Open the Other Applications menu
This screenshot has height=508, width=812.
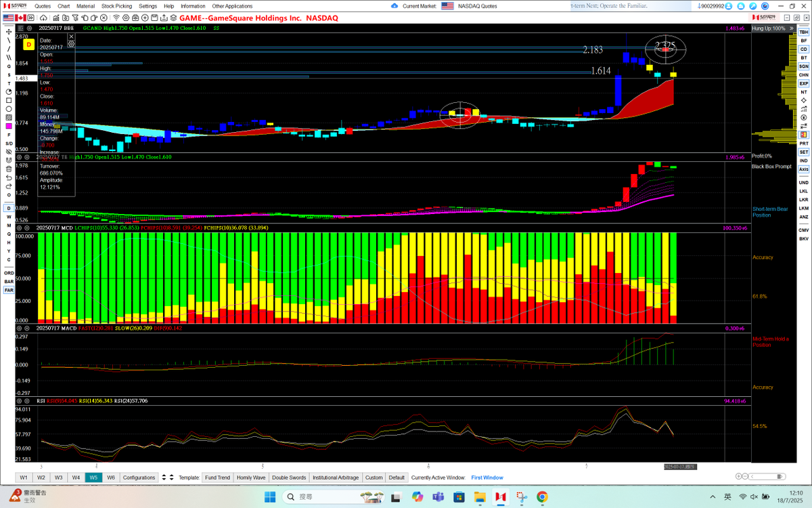pos(232,5)
